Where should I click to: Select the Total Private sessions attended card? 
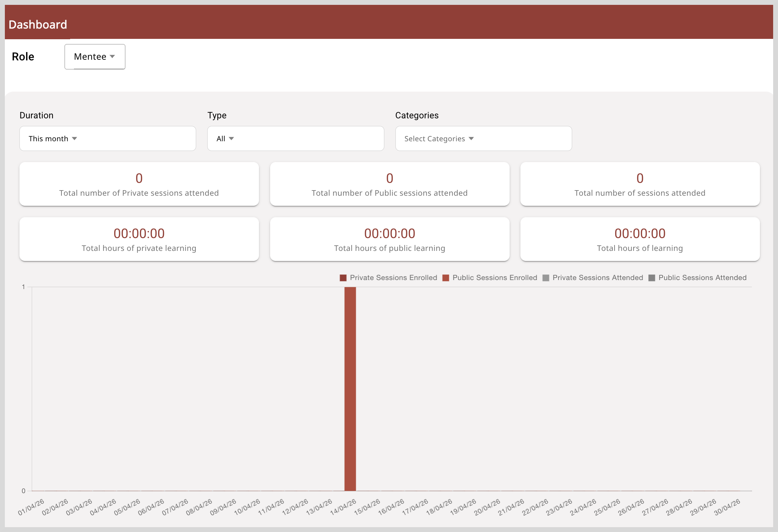pos(139,184)
